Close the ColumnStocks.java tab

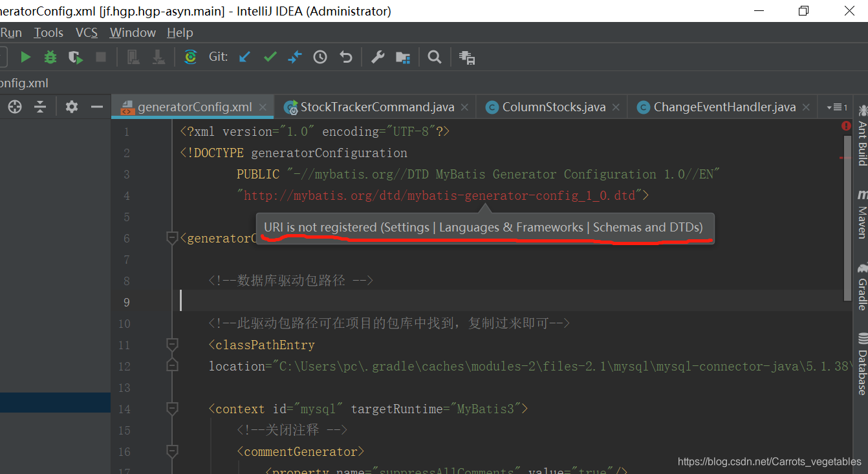(616, 107)
